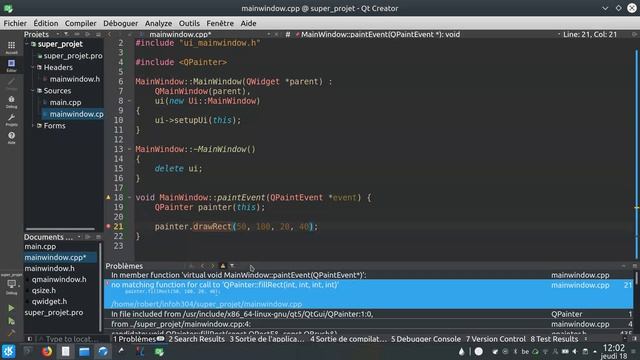Select mainwindow.h under Headers
The width and height of the screenshot is (640, 360).
pos(74,79)
